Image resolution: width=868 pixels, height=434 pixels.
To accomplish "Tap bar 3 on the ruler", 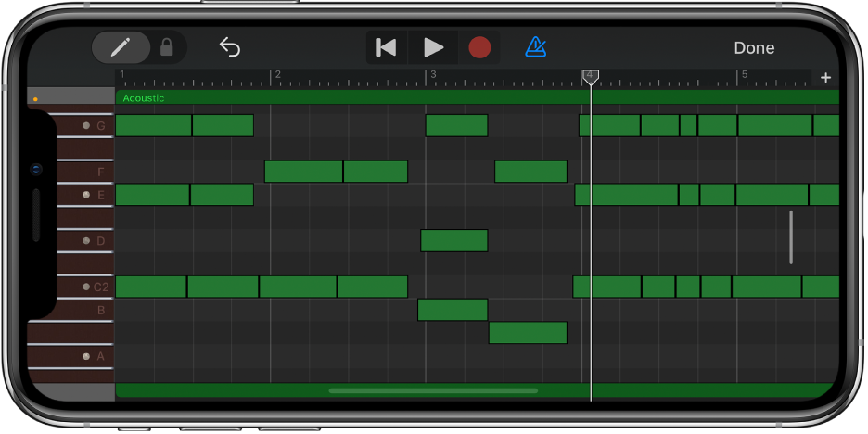I will (433, 75).
